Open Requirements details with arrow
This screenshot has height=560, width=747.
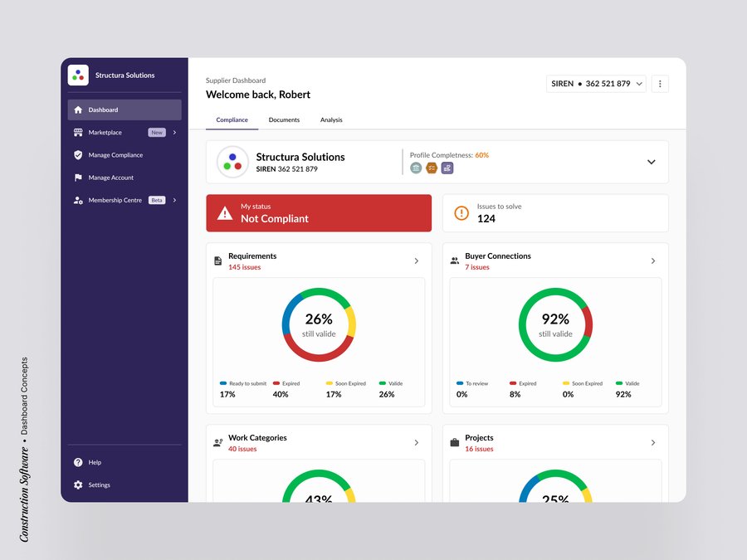(417, 261)
